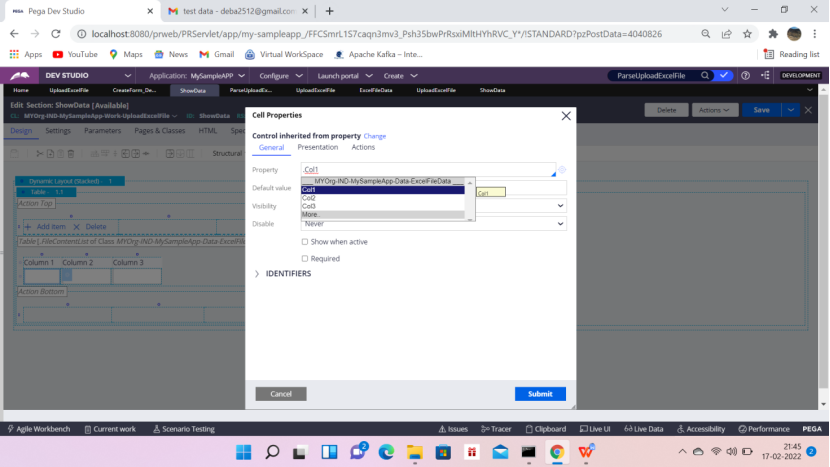Open Live Data in the bottom toolbar
The width and height of the screenshot is (830, 467).
644,429
